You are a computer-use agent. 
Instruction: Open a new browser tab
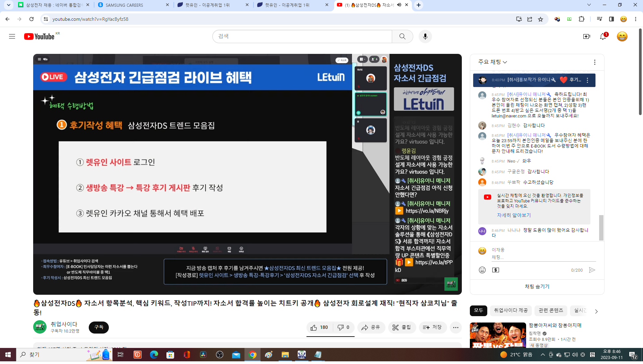[x=419, y=5]
